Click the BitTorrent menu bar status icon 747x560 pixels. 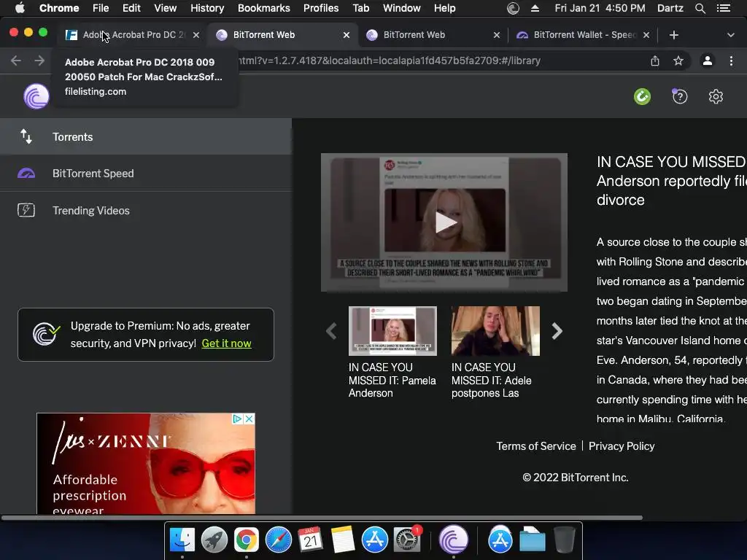pos(513,8)
